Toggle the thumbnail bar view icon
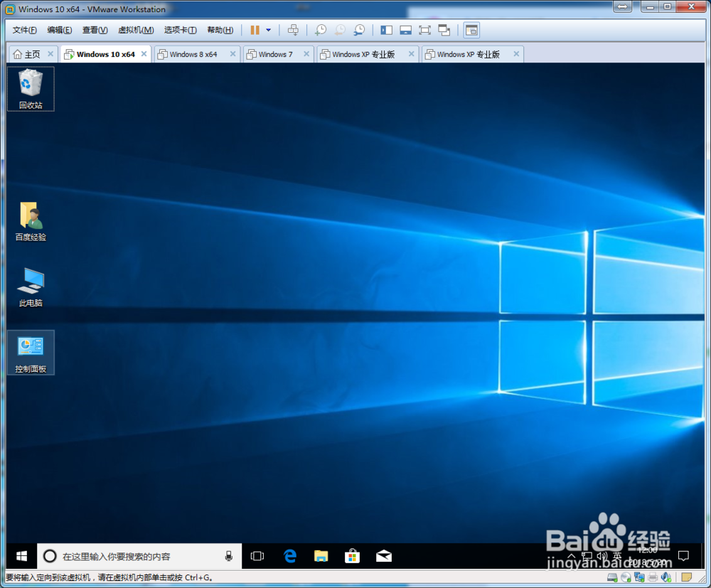Viewport: 711px width, 588px height. pyautogui.click(x=405, y=30)
